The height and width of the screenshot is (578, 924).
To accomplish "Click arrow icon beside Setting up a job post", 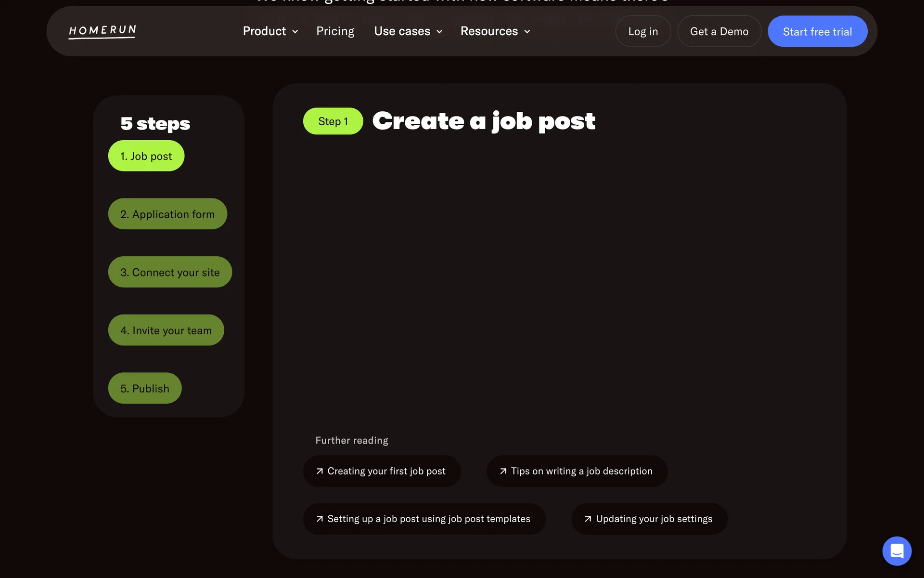I will 320,519.
